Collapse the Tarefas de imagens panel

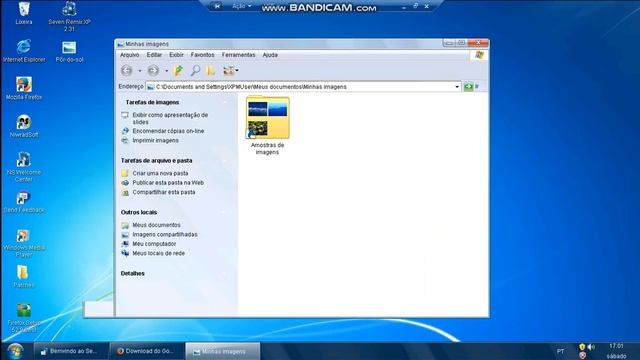click(x=225, y=102)
